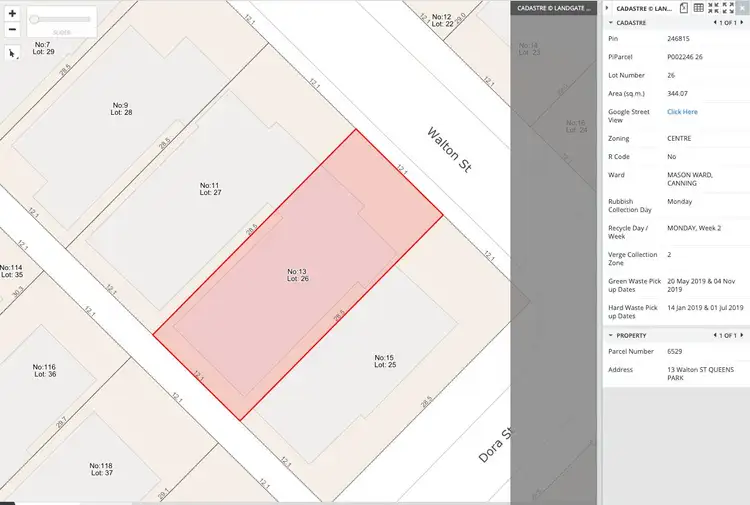Zoom in with the plus button
The width and height of the screenshot is (750, 505).
tap(12, 15)
